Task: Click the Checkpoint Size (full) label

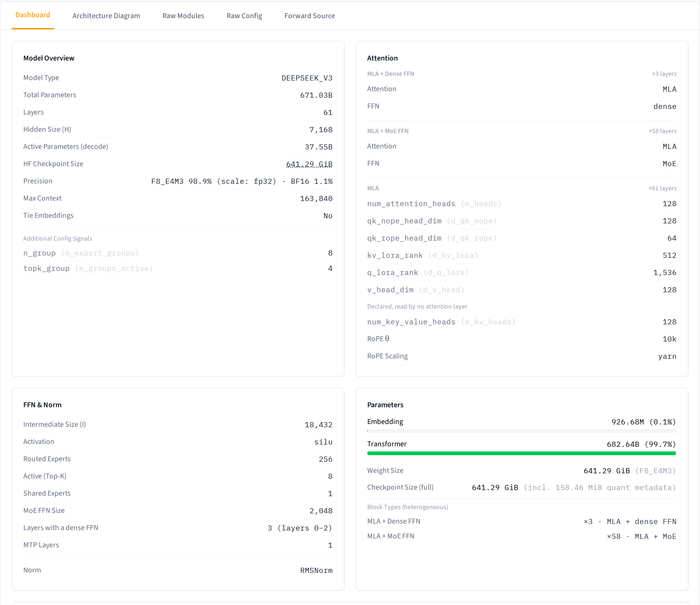Action: tap(400, 487)
